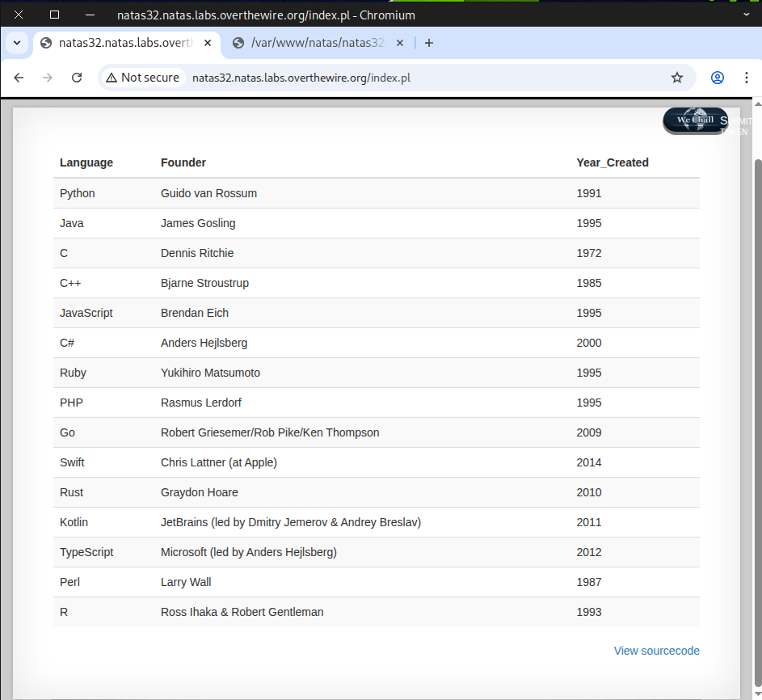Close the natas32 index.pl tab

tap(208, 43)
